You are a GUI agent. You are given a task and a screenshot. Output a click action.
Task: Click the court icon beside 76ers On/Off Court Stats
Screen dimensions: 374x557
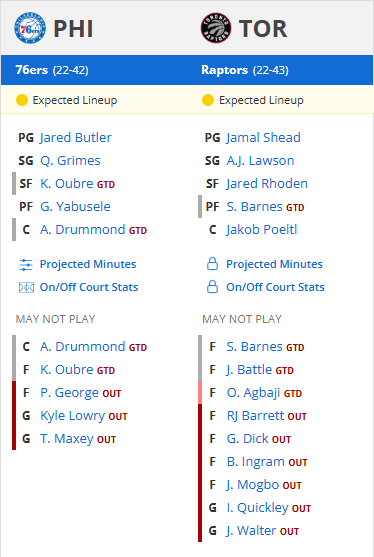(x=26, y=287)
